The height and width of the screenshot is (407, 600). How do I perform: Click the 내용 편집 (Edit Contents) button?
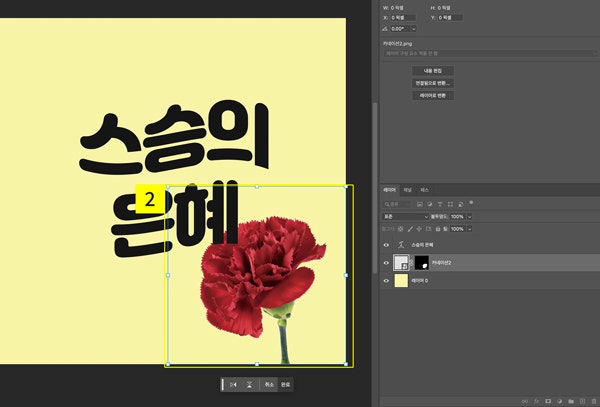pyautogui.click(x=433, y=71)
